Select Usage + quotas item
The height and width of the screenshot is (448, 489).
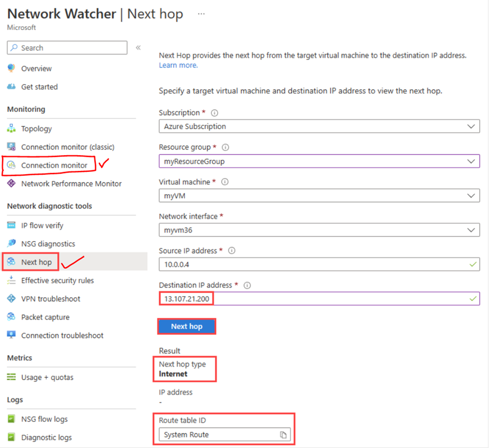coord(47,377)
